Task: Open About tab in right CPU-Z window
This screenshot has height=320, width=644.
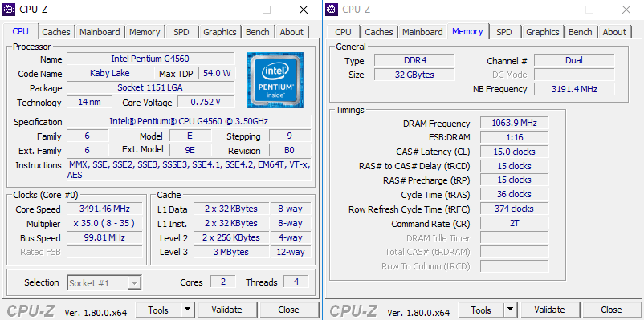Action: click(614, 32)
